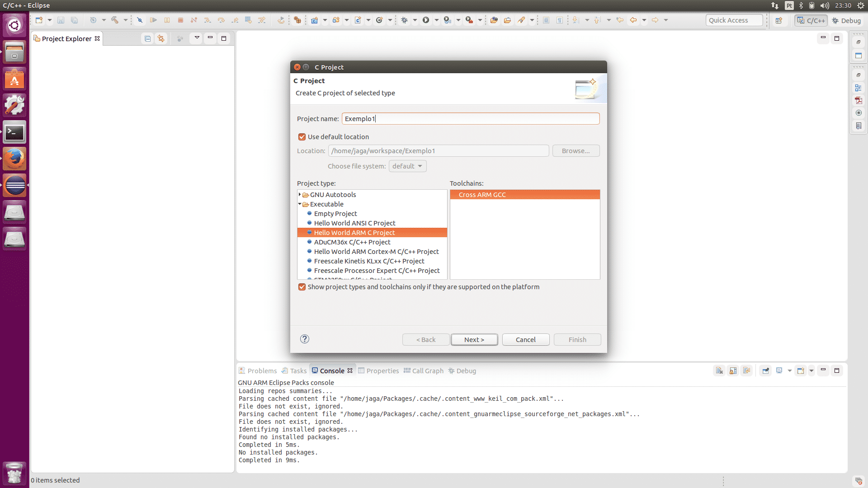Click the Run launch play icon
This screenshot has height=488, width=868.
tap(426, 20)
